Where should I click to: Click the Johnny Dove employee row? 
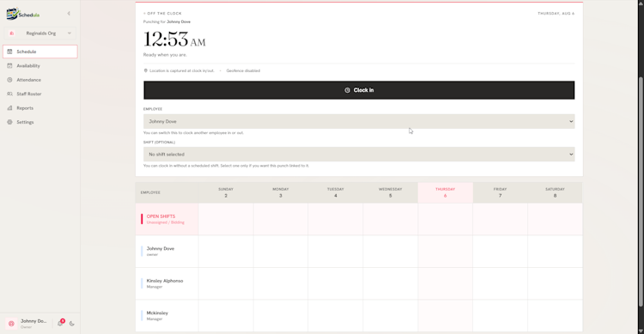(x=167, y=251)
